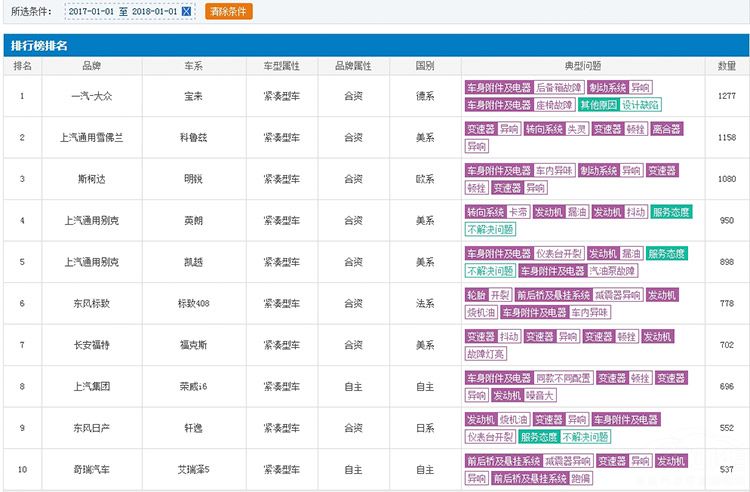750x492 pixels.
Task: Click the 故障灯亮 tag for 福克斯
Action: click(486, 354)
